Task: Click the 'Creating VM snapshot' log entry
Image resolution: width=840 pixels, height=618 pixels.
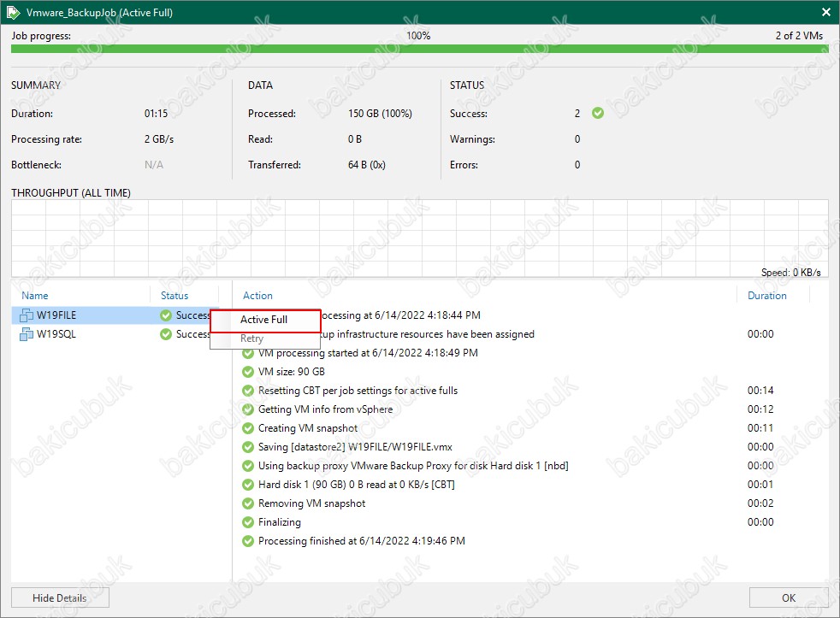Action: tap(307, 428)
